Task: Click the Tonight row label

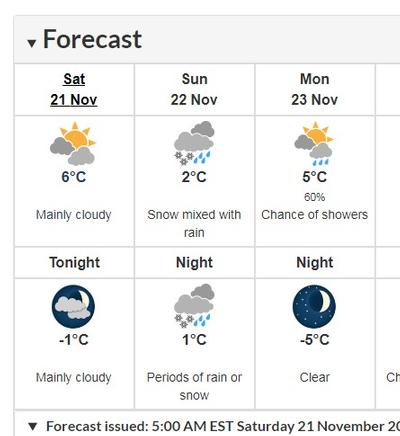Action: 75,263
